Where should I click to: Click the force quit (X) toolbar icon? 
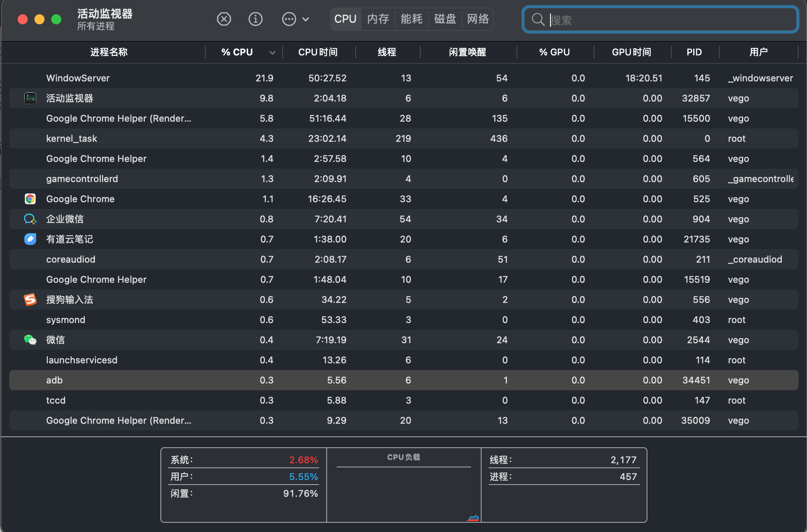click(224, 19)
